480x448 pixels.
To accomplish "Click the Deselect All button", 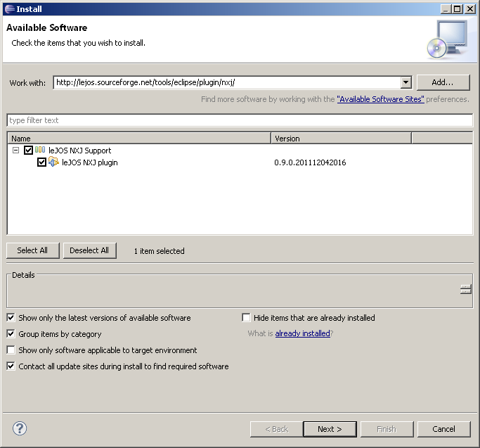I will pyautogui.click(x=90, y=250).
